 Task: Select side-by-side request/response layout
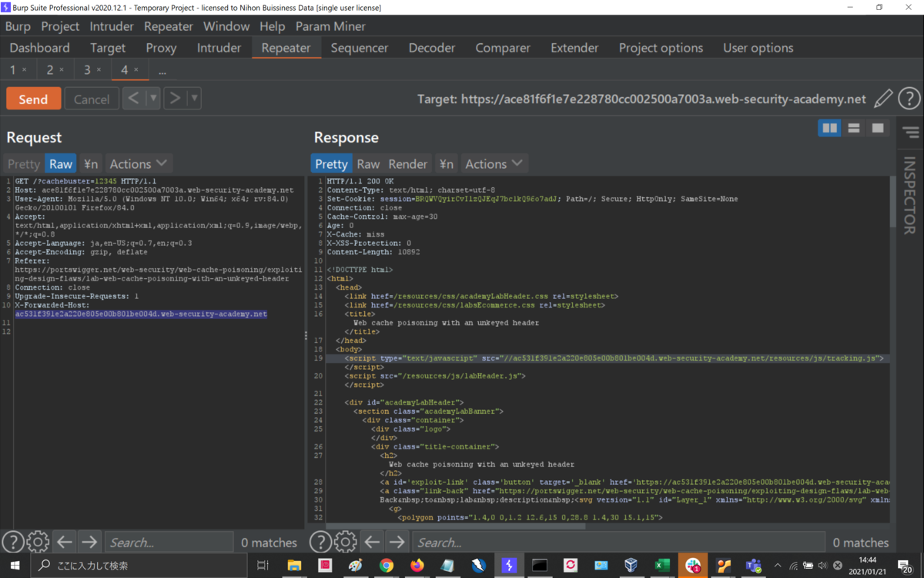(x=829, y=128)
